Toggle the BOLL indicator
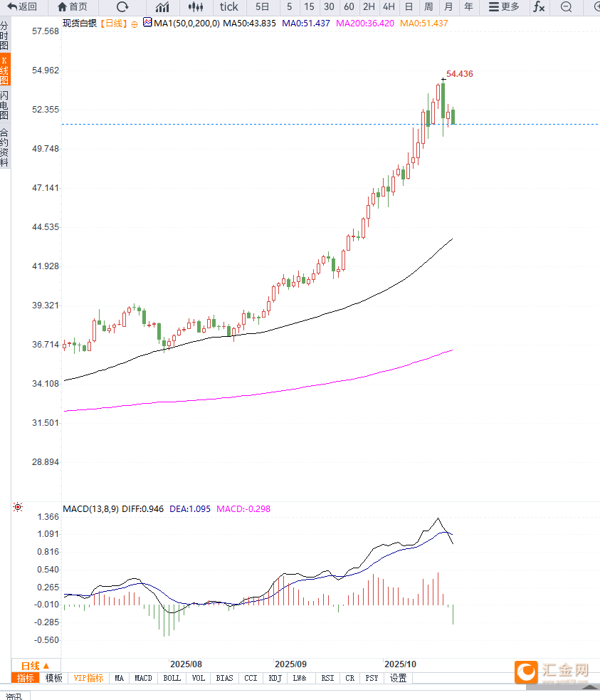The width and height of the screenshot is (600, 700). [x=172, y=679]
